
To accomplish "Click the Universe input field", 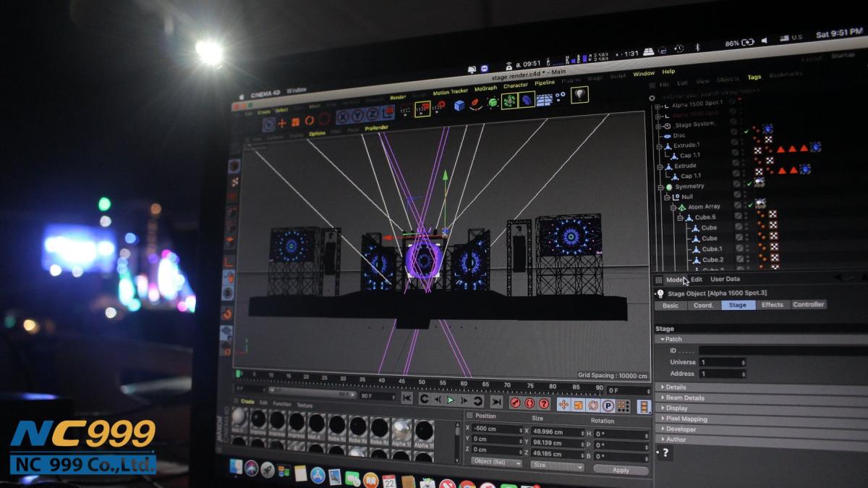I will click(x=721, y=362).
